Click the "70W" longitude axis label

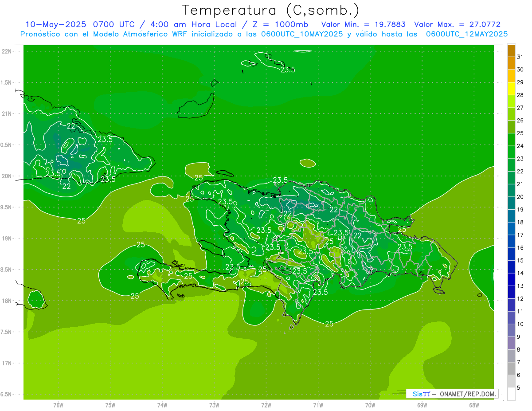370,405
